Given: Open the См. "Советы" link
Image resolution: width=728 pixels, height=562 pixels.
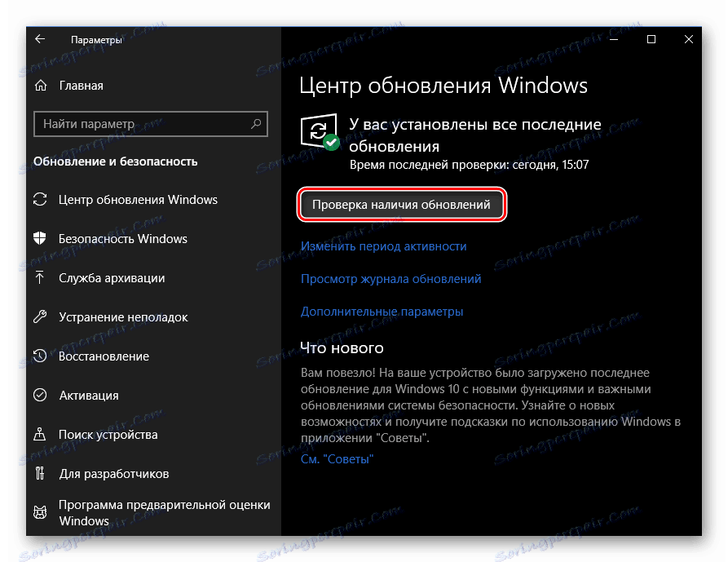Looking at the screenshot, I should coord(337,459).
